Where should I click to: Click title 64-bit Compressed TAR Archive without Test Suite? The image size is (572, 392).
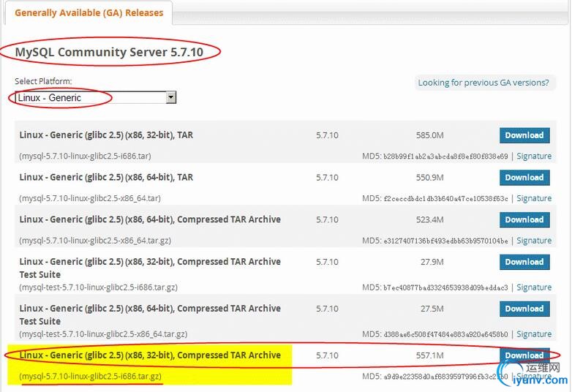point(150,220)
